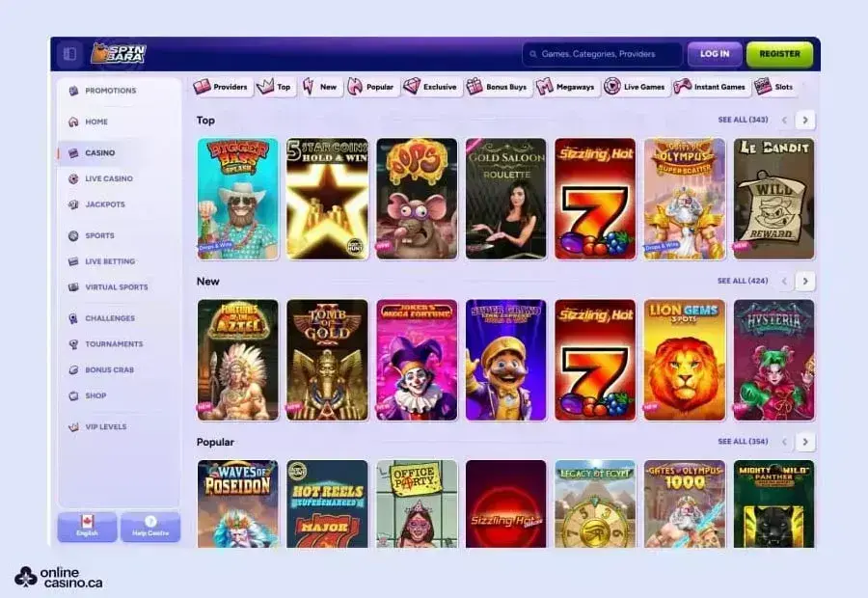Open Lion Gems 3 Pots game
Image resolution: width=868 pixels, height=598 pixels.
[x=685, y=360]
